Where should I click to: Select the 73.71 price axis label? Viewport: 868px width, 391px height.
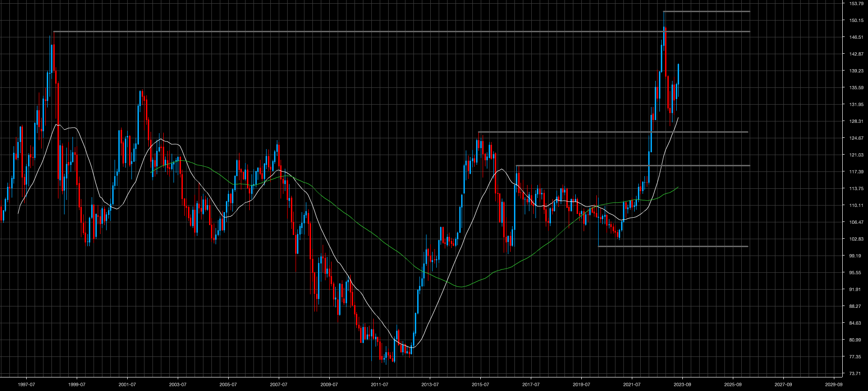click(855, 374)
